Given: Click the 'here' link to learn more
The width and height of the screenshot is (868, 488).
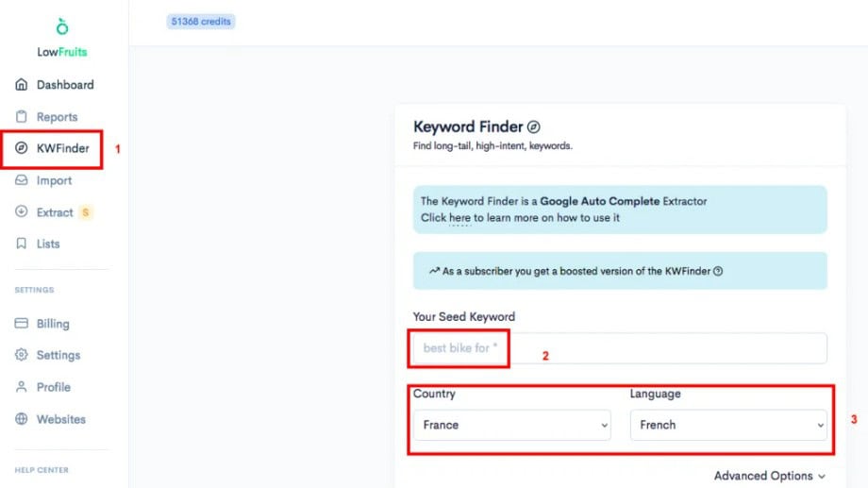Looking at the screenshot, I should pyautogui.click(x=459, y=218).
